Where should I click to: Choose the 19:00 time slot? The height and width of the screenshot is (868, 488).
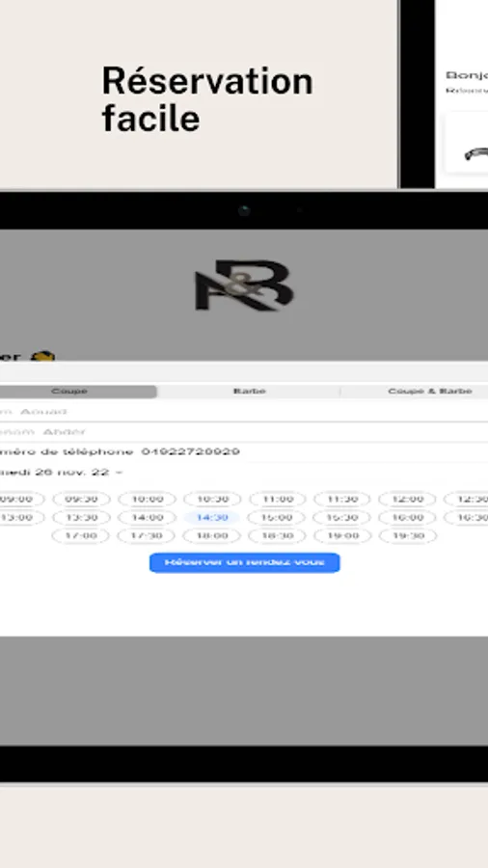pos(342,536)
